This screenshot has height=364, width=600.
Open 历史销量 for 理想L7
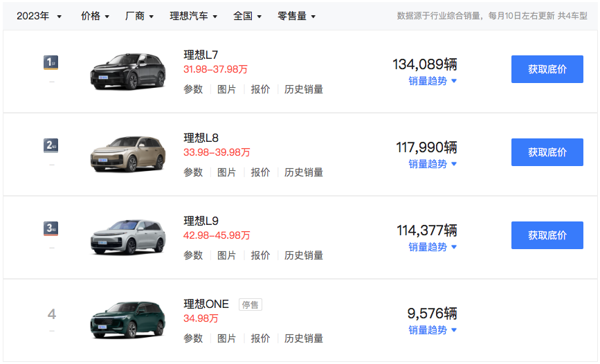(304, 89)
